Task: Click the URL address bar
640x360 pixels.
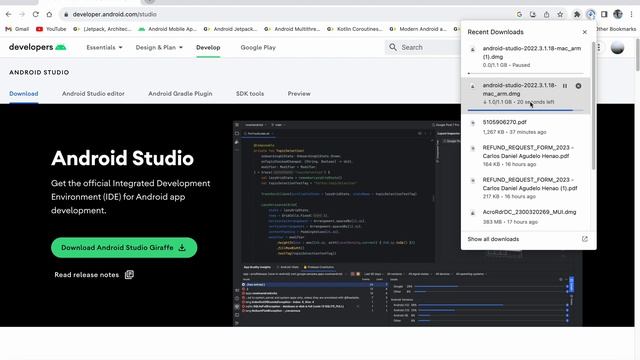Action: (x=286, y=14)
